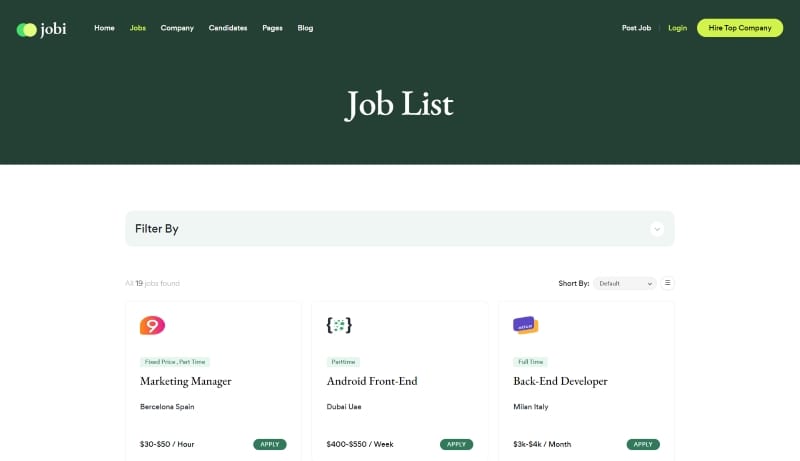Open the Short By Default dropdown
Image resolution: width=800 pixels, height=461 pixels.
pyautogui.click(x=624, y=284)
